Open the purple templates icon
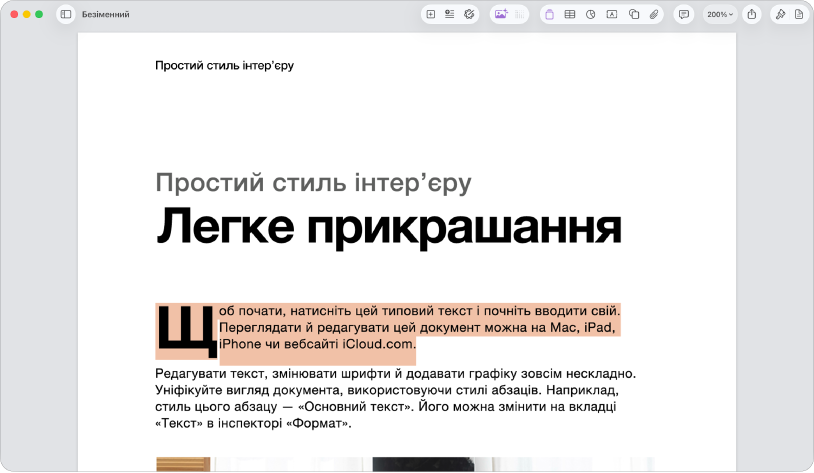The width and height of the screenshot is (814, 473). pyautogui.click(x=549, y=15)
